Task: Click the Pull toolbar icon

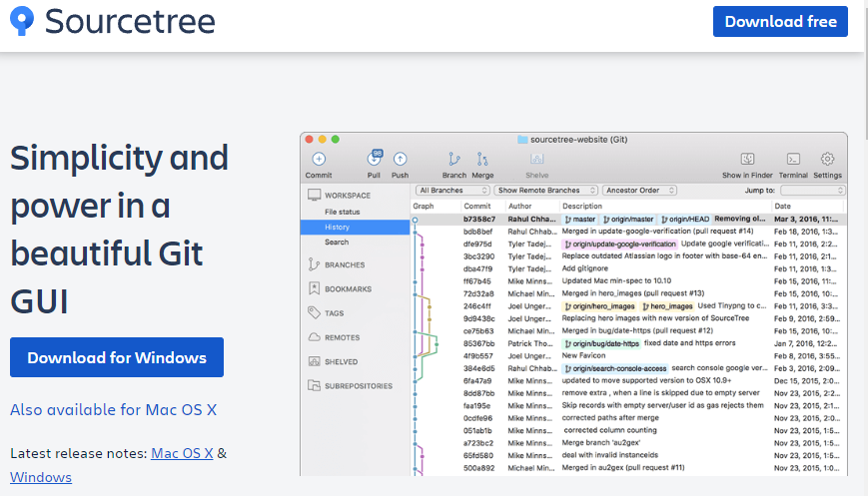Action: 375,159
